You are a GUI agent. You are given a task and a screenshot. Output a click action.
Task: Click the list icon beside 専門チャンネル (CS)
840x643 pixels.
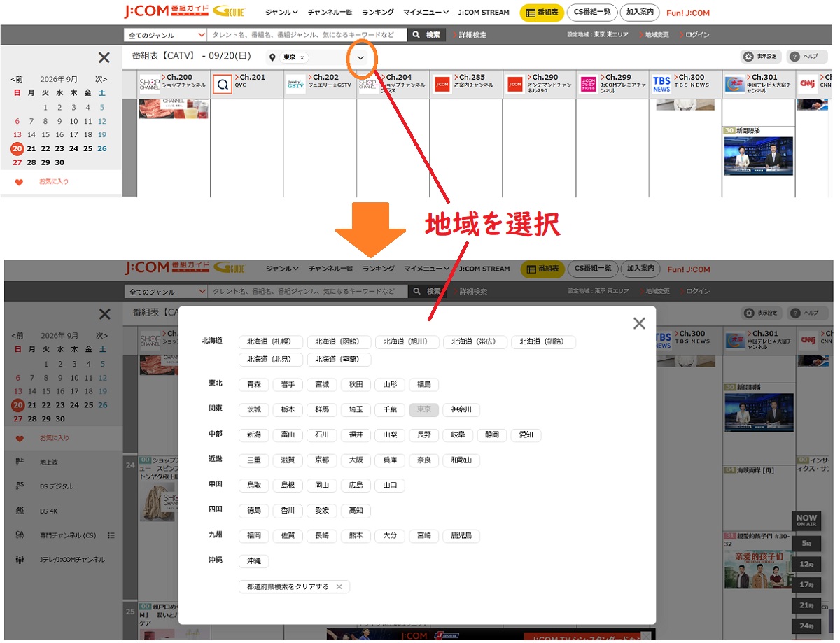pos(111,535)
